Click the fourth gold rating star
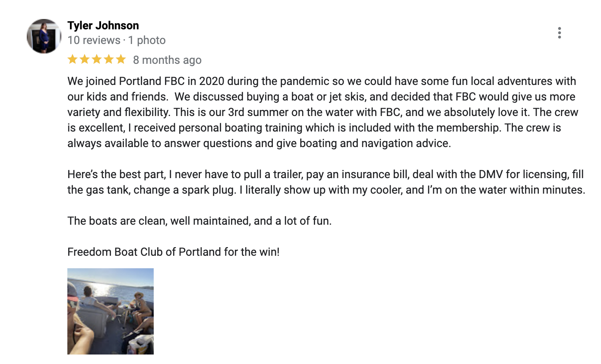 (x=109, y=60)
